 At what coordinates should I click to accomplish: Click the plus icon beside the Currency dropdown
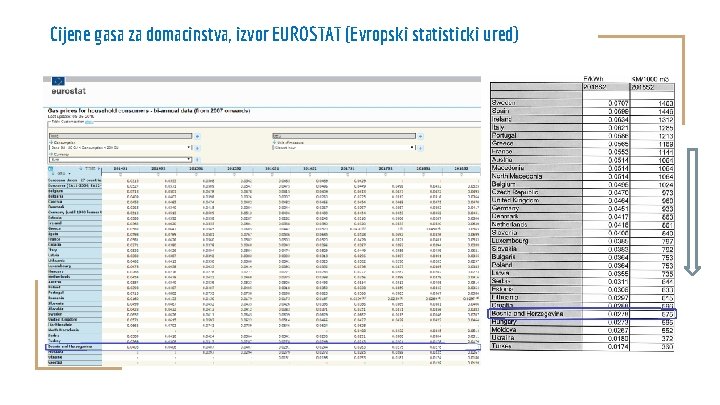click(197, 160)
